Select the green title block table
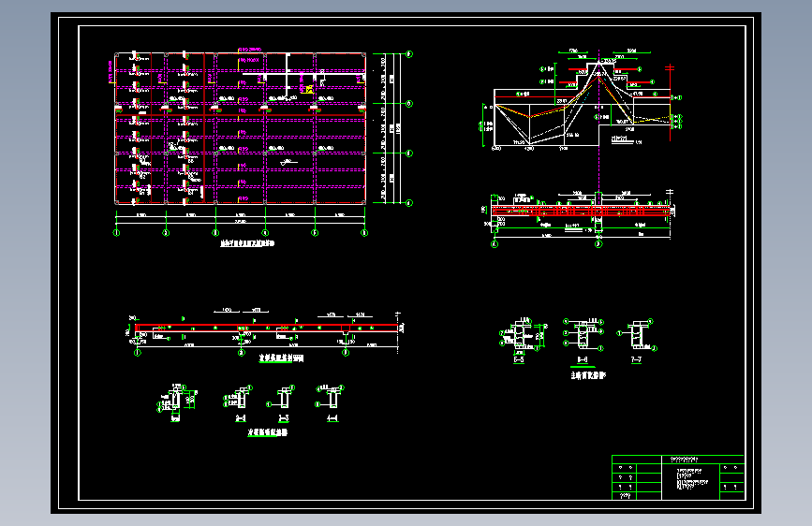812x526 pixels. (678, 477)
